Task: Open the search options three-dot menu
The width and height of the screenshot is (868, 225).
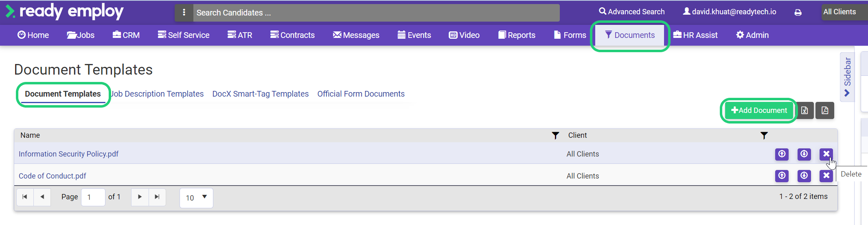Action: point(184,13)
